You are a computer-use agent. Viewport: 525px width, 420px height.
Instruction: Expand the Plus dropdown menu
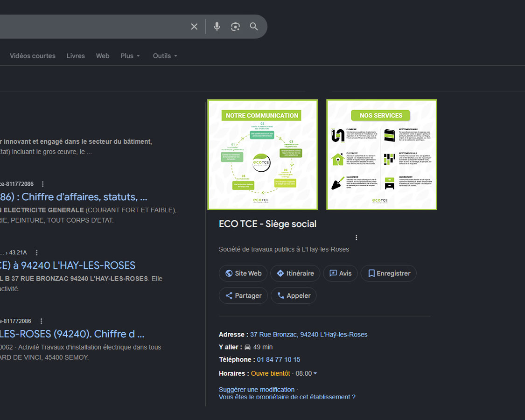[130, 56]
